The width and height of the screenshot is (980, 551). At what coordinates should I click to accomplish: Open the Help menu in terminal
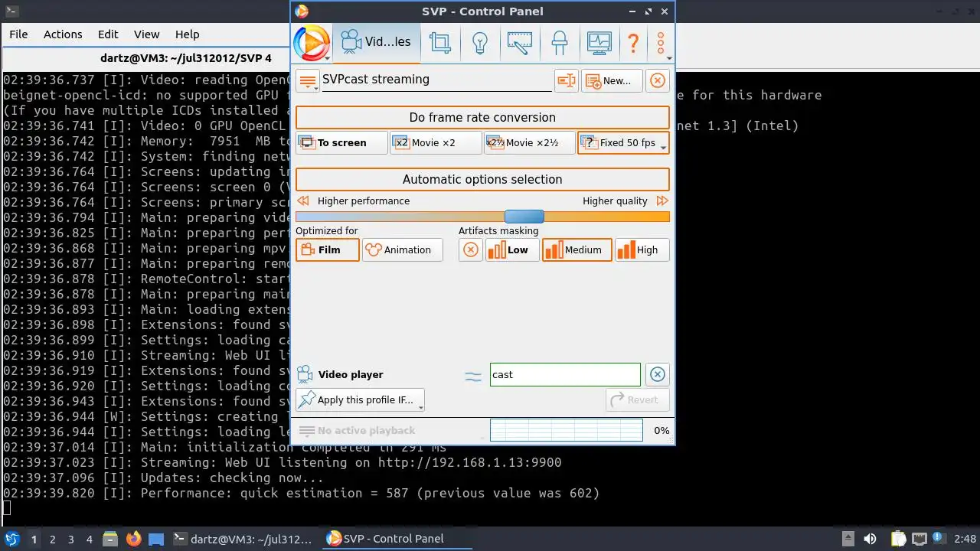pos(188,34)
